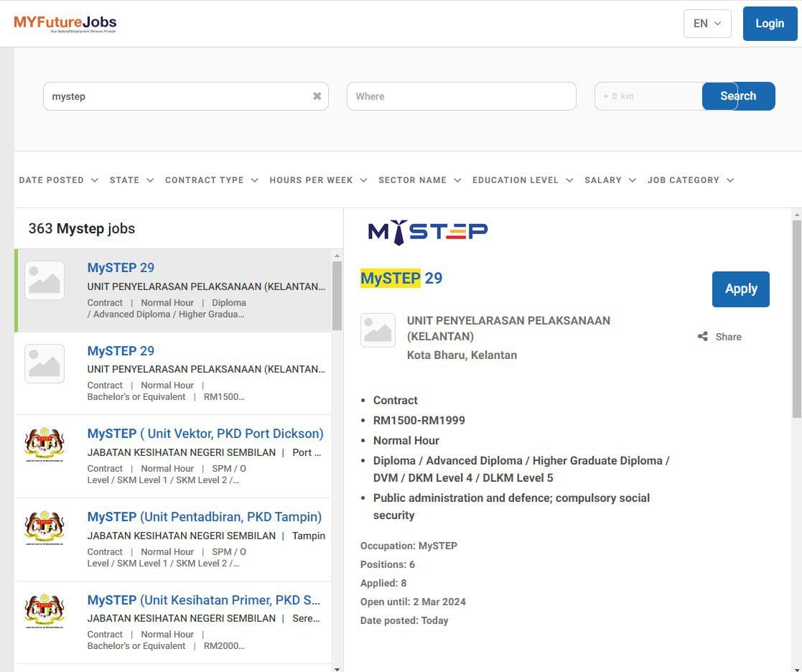Expand the Job Category filter
This screenshot has height=672, width=802.
(691, 180)
